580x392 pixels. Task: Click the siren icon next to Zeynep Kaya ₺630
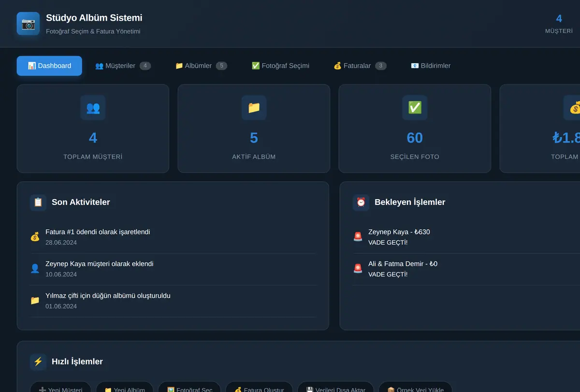(358, 237)
